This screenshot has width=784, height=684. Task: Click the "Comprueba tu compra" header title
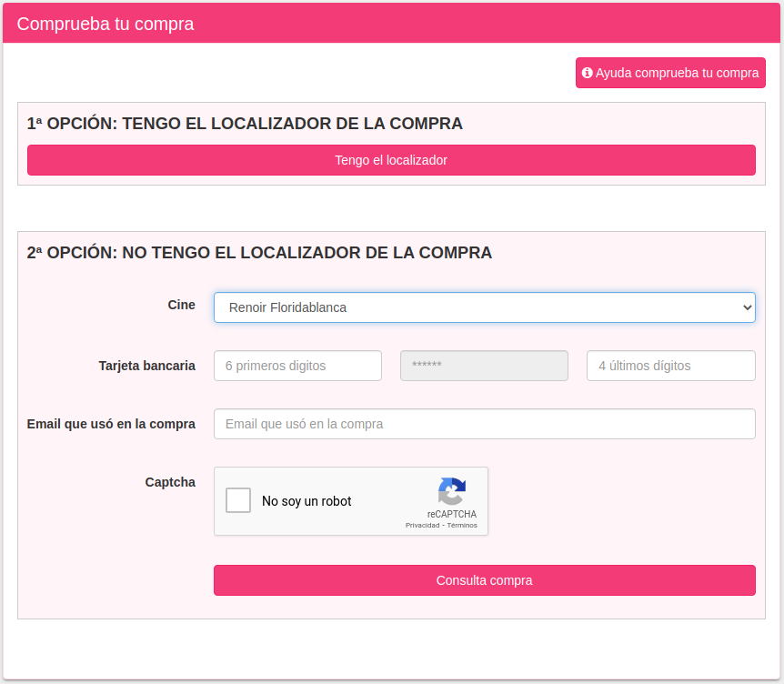pyautogui.click(x=106, y=24)
